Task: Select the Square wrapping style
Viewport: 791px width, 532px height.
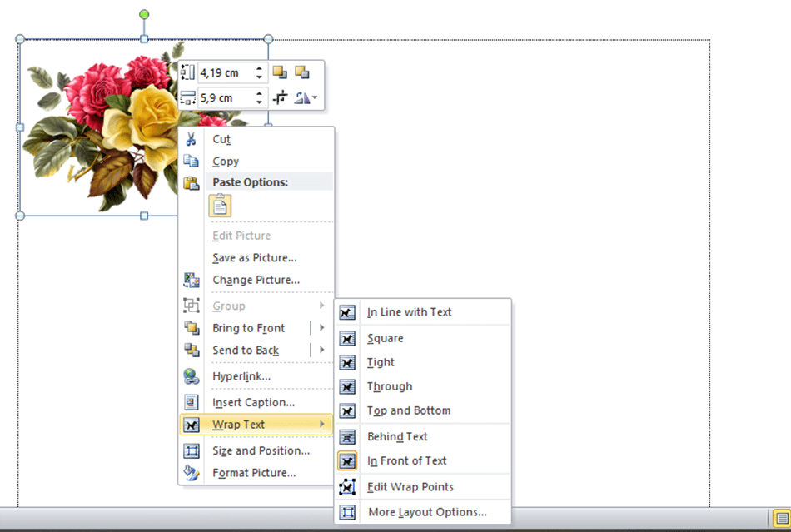Action: 385,338
